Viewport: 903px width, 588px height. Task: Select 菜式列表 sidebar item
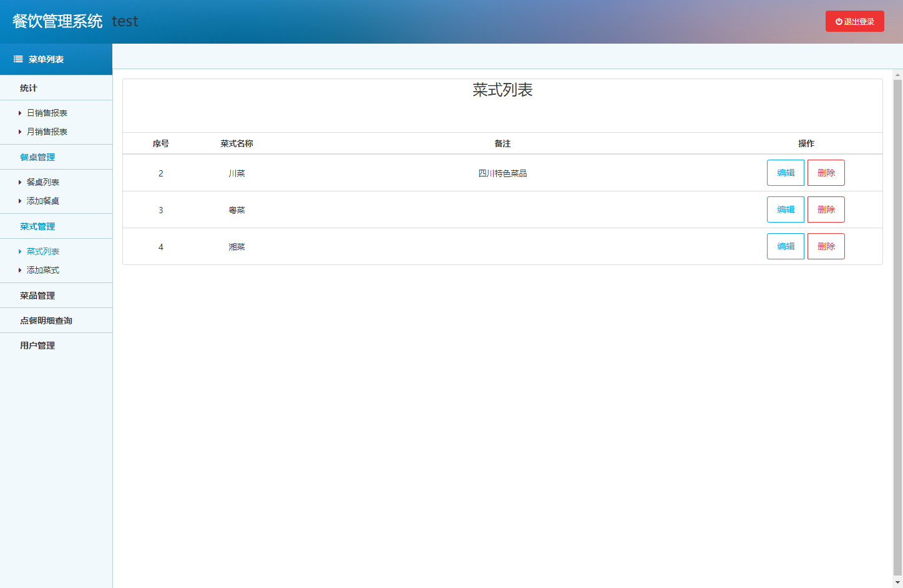click(43, 252)
